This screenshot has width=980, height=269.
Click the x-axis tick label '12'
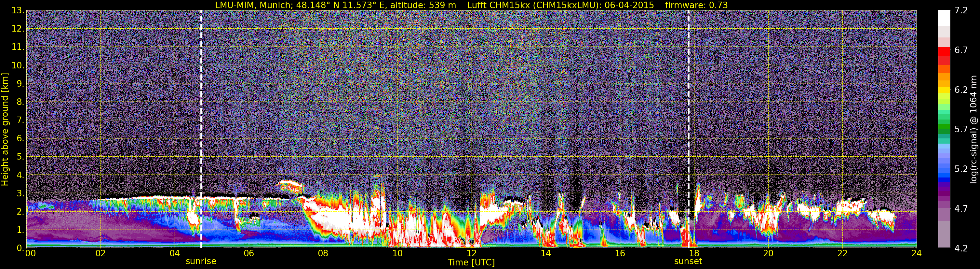tap(471, 253)
